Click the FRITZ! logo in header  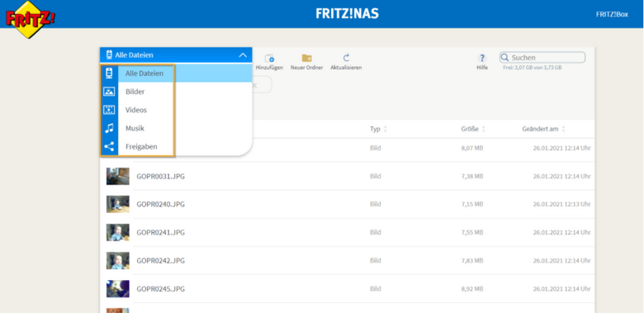point(30,19)
